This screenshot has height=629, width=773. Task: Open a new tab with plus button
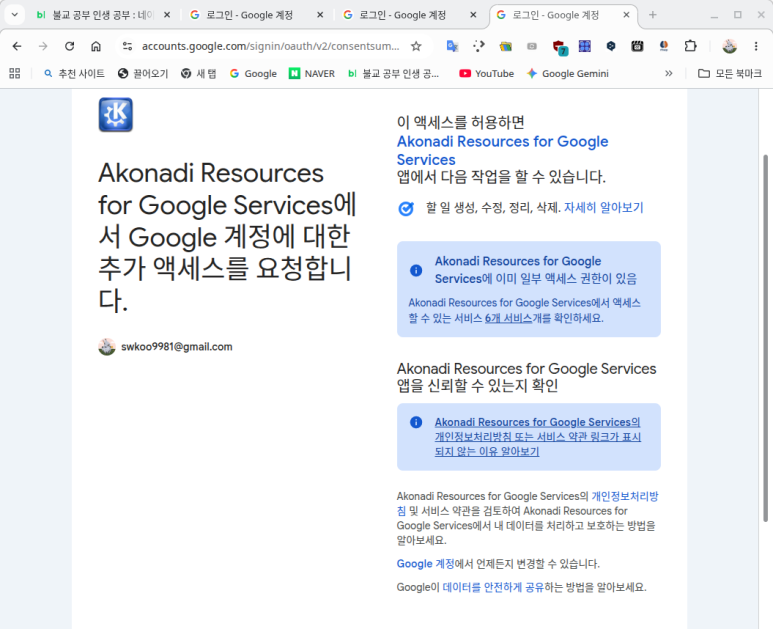point(653,15)
